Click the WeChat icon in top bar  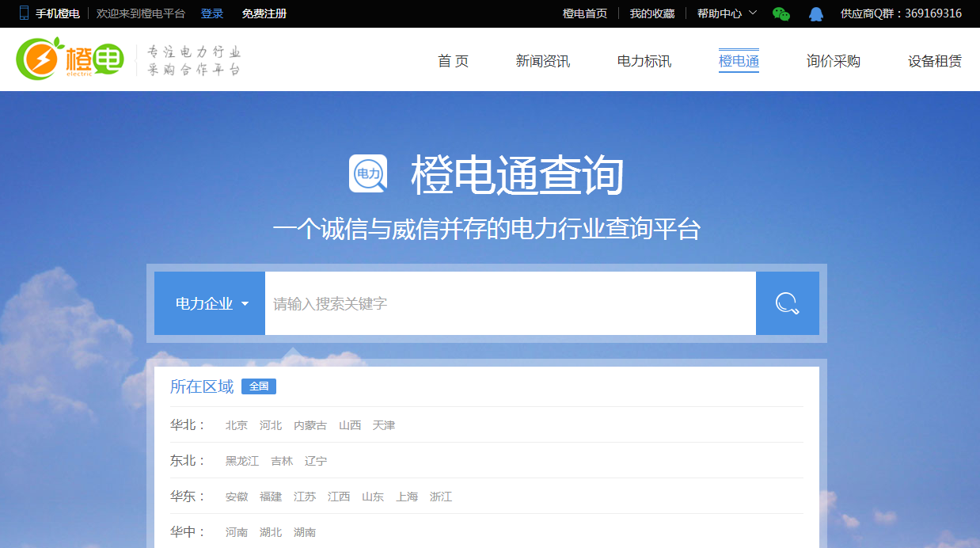tap(781, 13)
